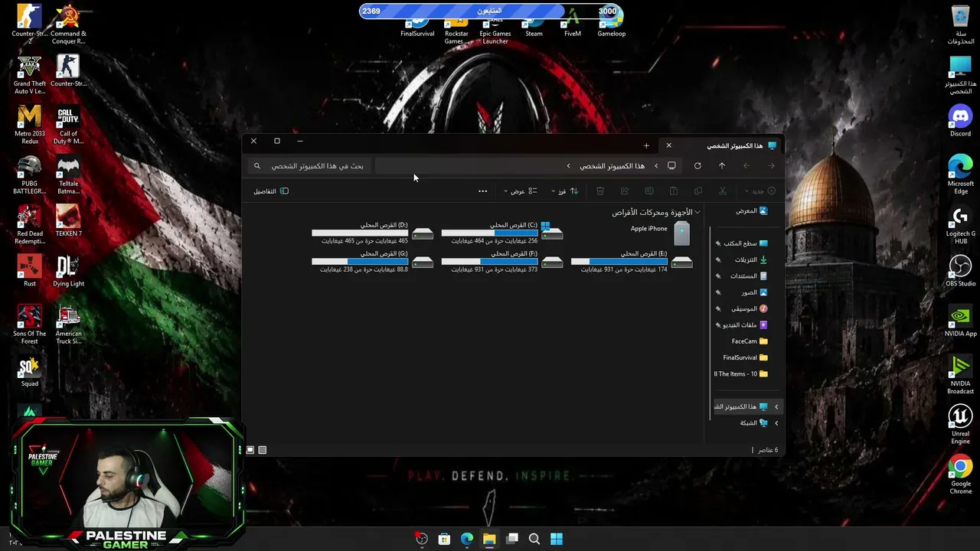Open Search from the taskbar
The image size is (980, 551).
(534, 539)
